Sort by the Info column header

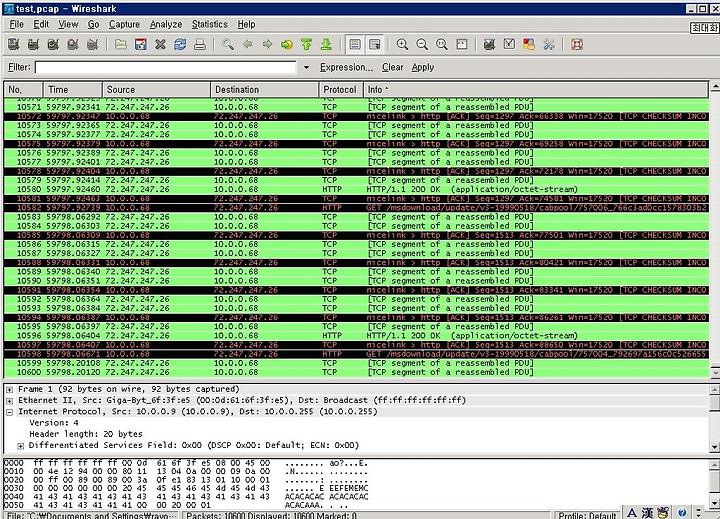coord(536,90)
